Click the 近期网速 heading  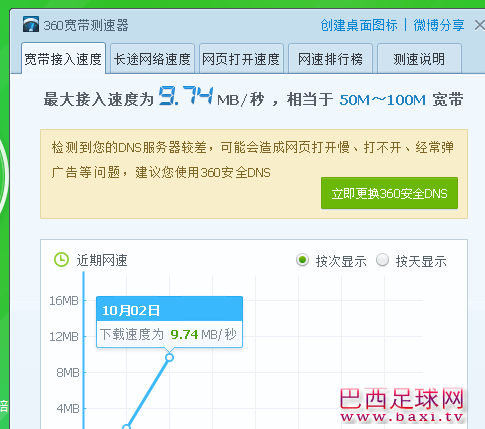pos(102,260)
